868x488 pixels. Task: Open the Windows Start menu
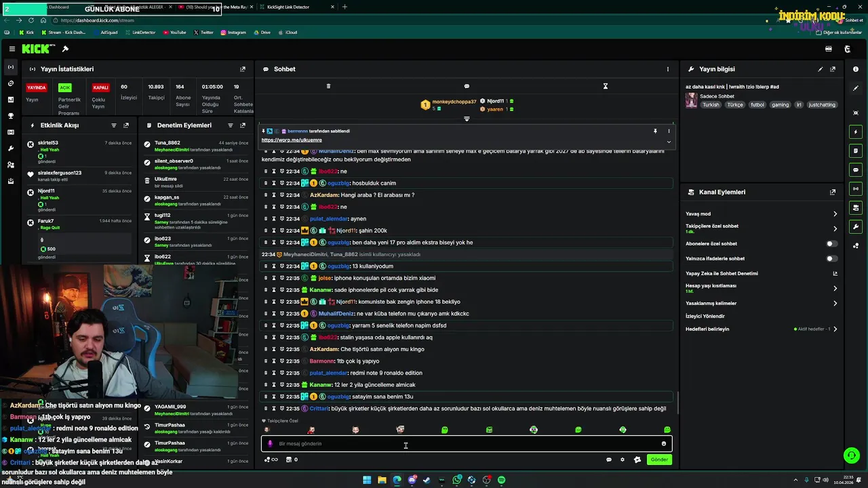pos(367,480)
